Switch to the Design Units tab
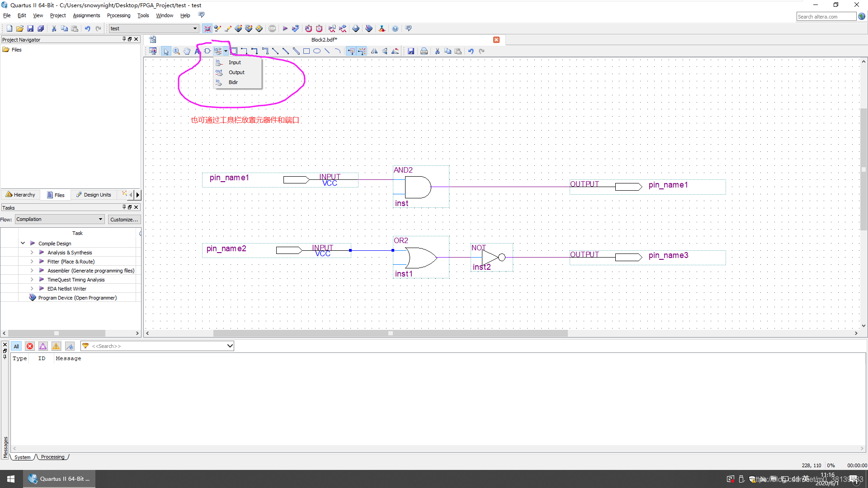Screen dimensions: 868x488 [94, 195]
